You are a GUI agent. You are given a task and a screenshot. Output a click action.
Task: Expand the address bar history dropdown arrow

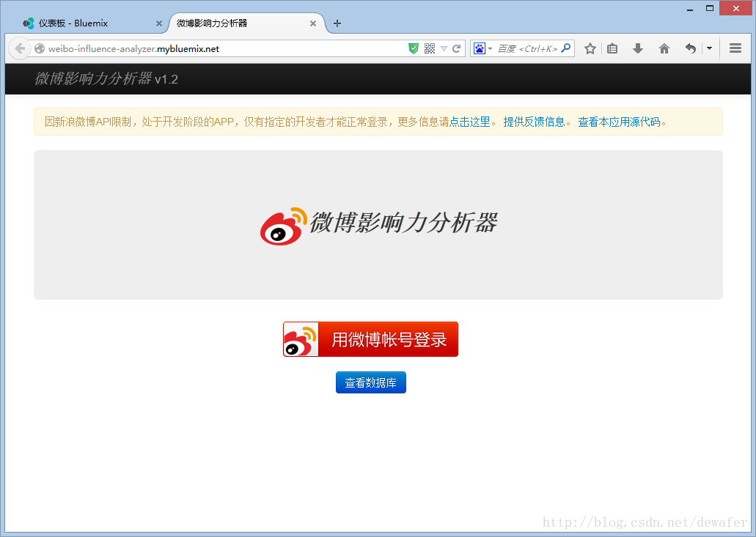click(444, 48)
